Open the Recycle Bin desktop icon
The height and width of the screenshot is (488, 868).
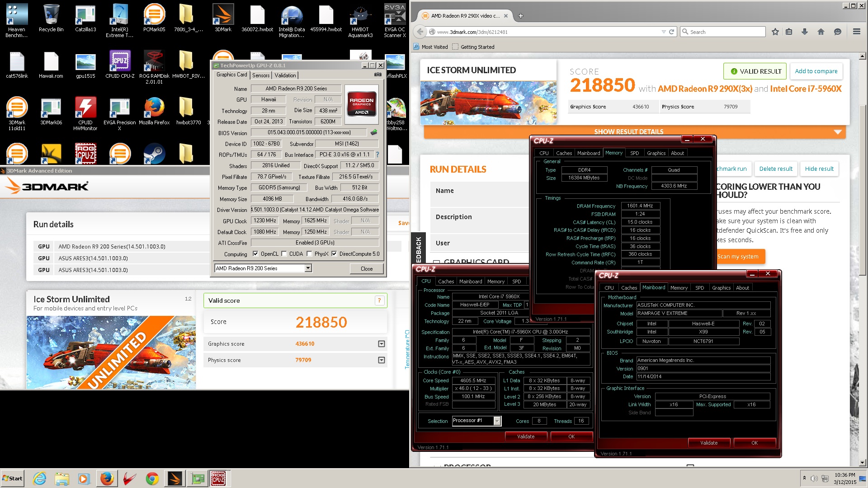click(x=51, y=19)
